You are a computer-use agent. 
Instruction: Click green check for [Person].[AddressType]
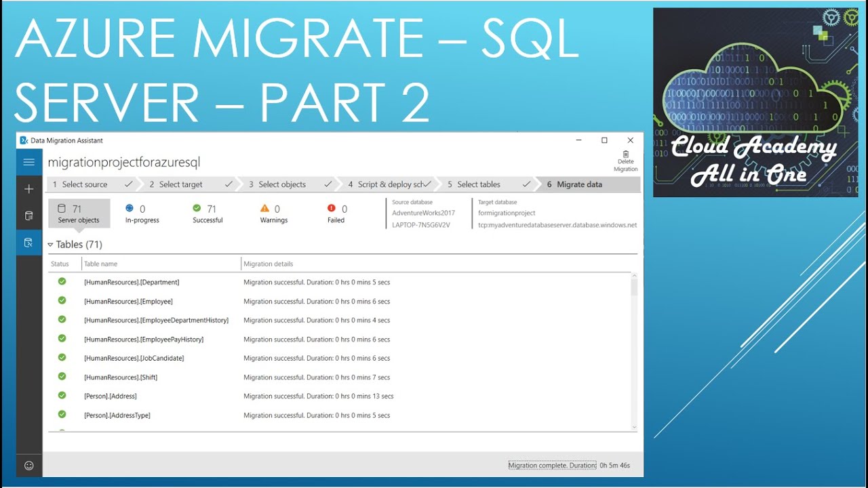point(62,414)
